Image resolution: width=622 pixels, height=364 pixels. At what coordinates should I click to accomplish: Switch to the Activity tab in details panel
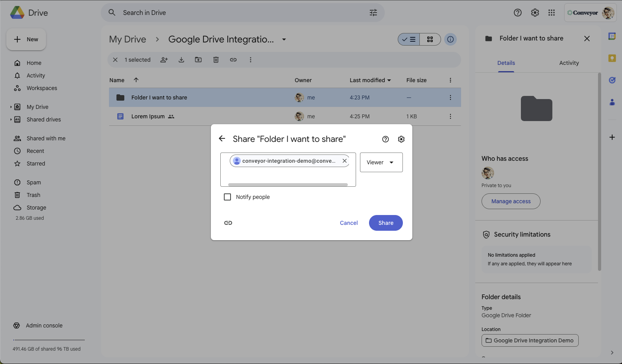coord(569,63)
